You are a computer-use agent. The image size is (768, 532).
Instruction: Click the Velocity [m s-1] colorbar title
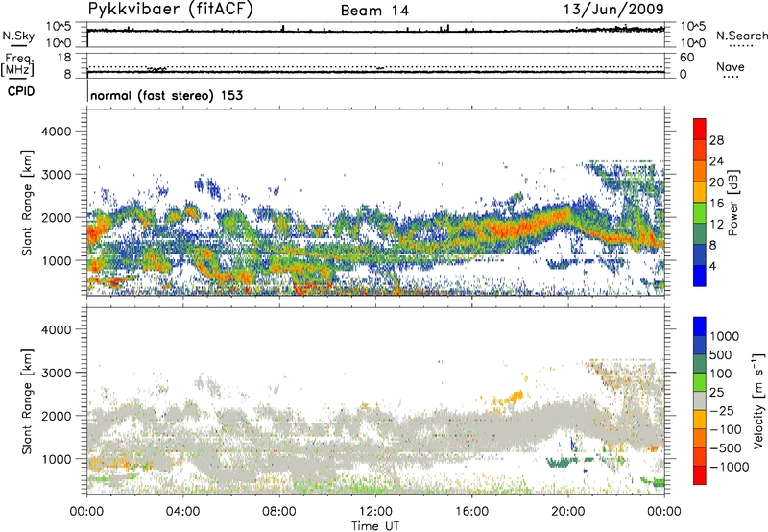[758, 400]
